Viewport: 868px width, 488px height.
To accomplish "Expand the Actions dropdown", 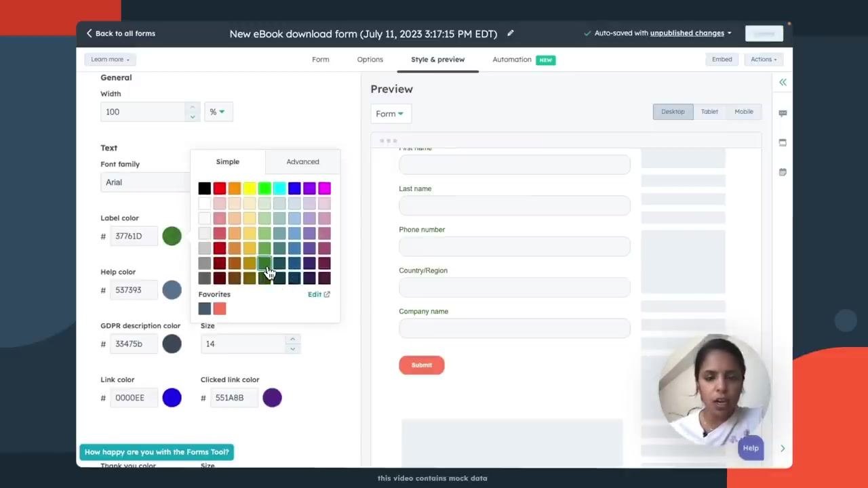I will click(764, 60).
